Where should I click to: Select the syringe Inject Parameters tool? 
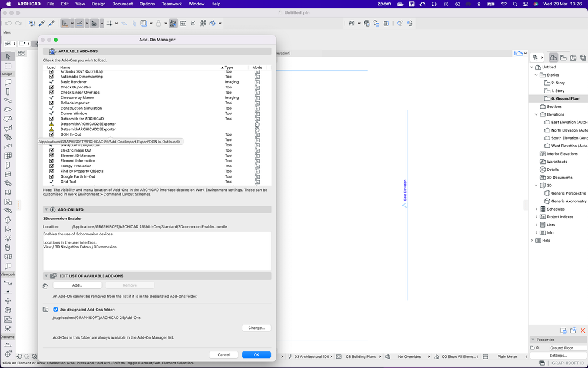tap(52, 23)
